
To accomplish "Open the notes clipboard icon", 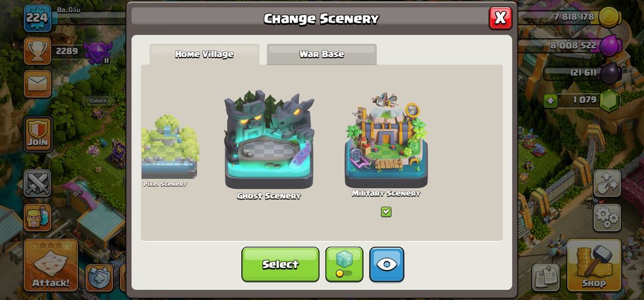I will tap(546, 277).
